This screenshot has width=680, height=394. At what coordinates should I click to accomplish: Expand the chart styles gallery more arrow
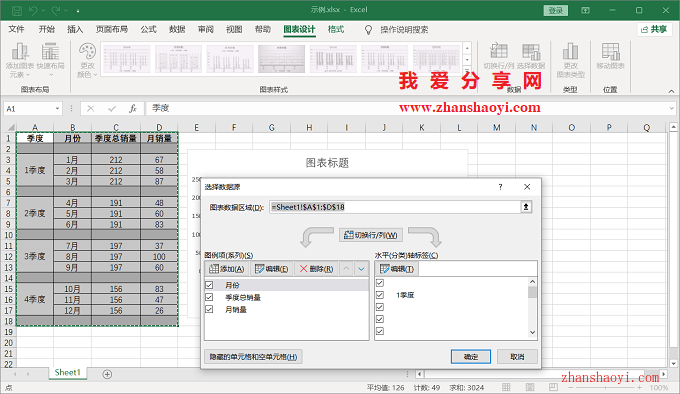pyautogui.click(x=467, y=70)
